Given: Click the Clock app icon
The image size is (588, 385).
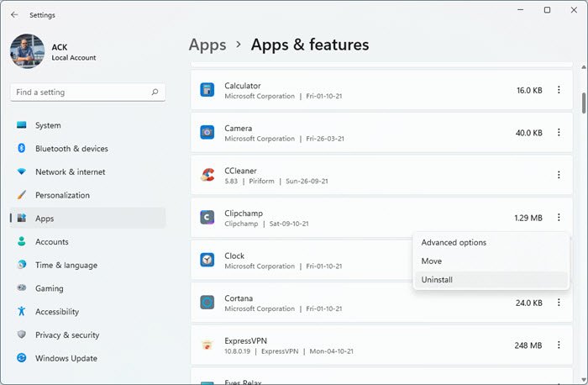Looking at the screenshot, I should point(207,260).
